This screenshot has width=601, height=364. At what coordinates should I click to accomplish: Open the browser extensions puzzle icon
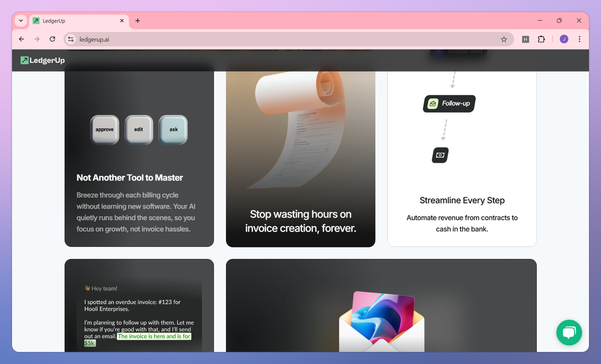point(541,39)
